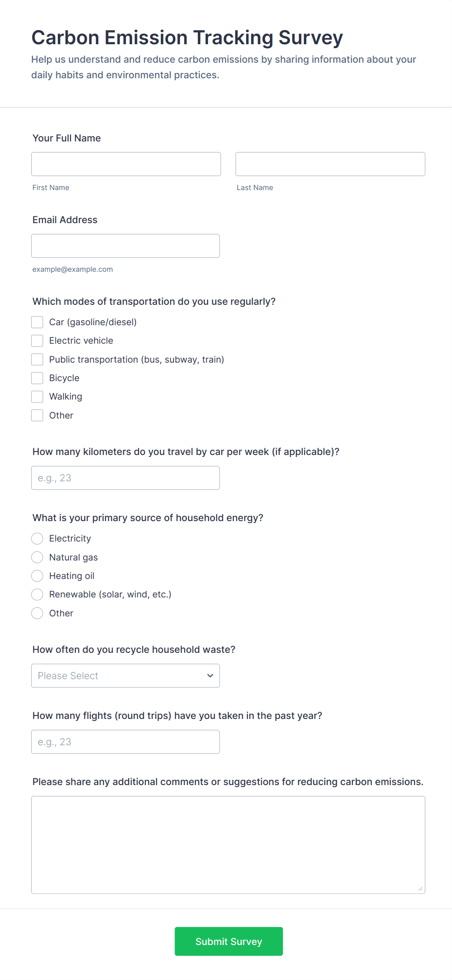Click the Last Name input field
The image size is (452, 980).
click(330, 164)
